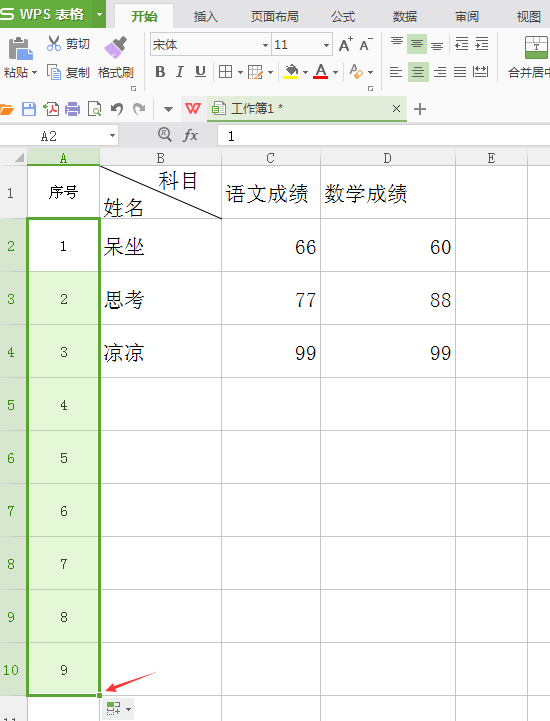550x721 pixels.
Task: Click in the formula bar input
Action: (384, 136)
